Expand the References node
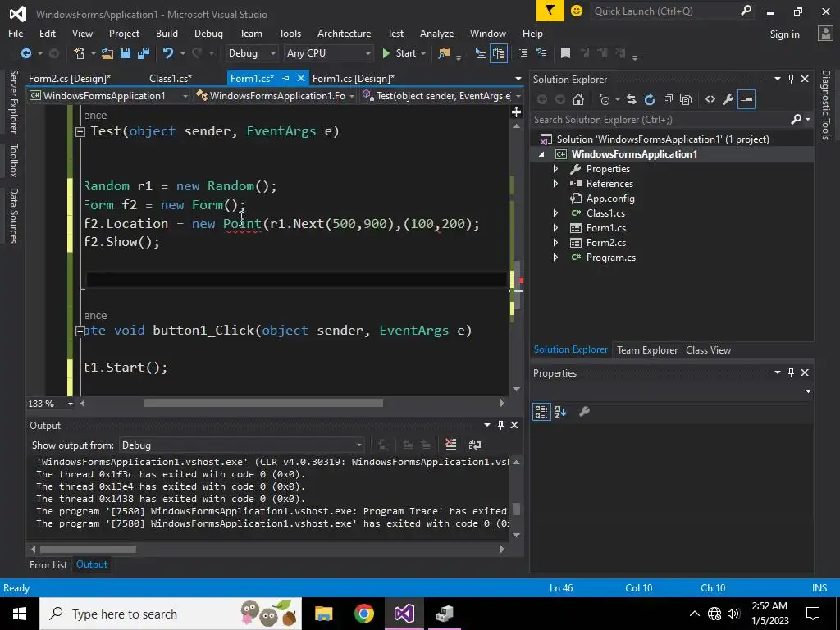Viewport: 840px width, 630px height. click(555, 183)
